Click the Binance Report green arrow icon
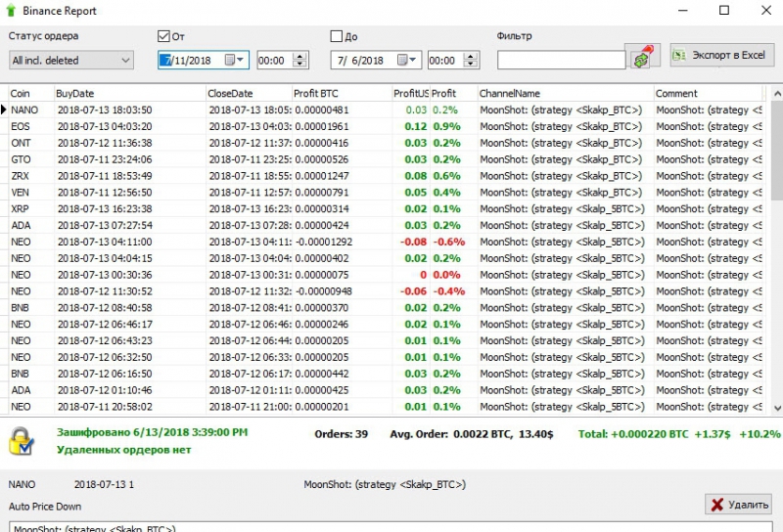This screenshot has height=532, width=783. click(x=11, y=11)
